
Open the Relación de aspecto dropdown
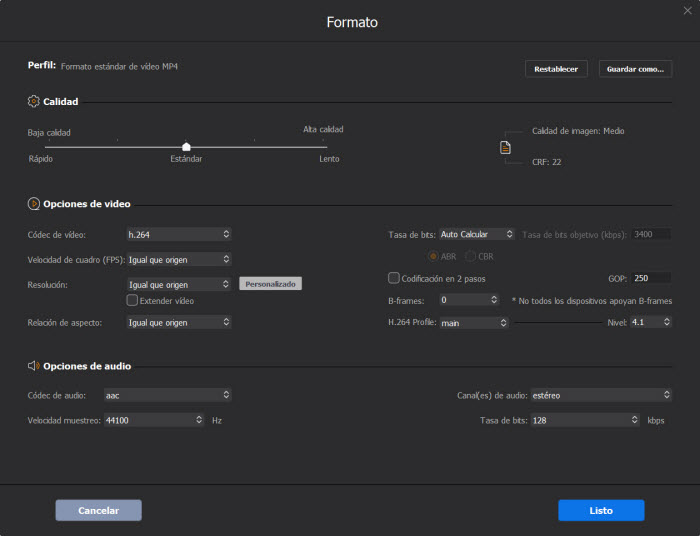pos(179,322)
